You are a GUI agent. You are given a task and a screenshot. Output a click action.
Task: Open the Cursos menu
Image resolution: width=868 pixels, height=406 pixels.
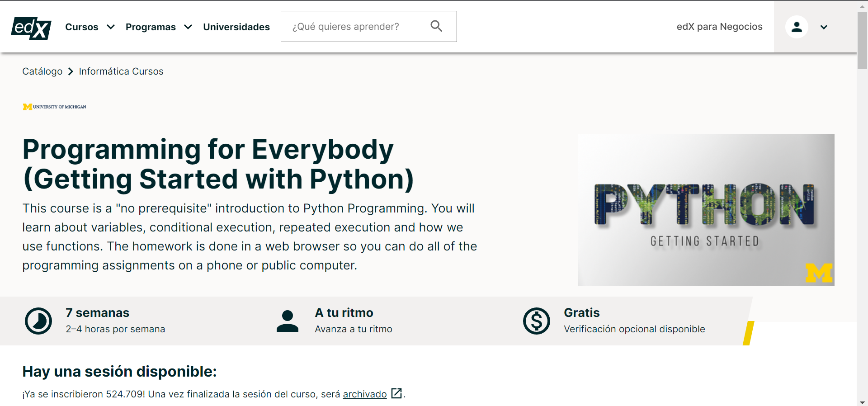point(82,27)
